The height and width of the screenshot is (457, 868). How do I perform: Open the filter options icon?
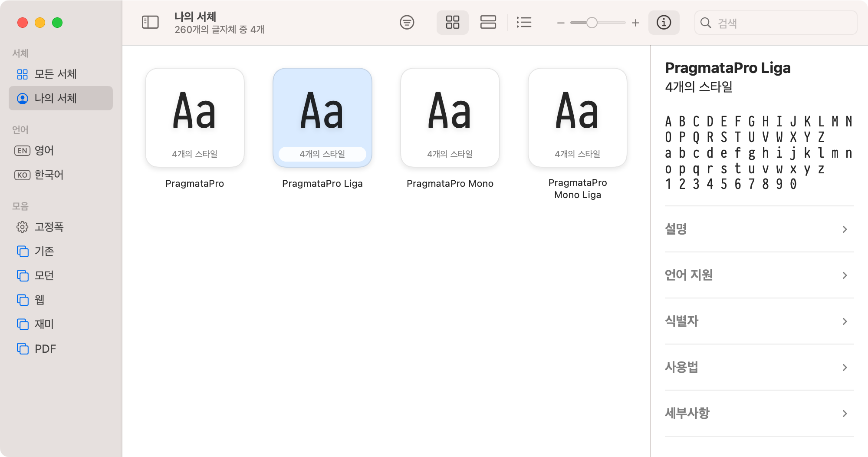407,22
